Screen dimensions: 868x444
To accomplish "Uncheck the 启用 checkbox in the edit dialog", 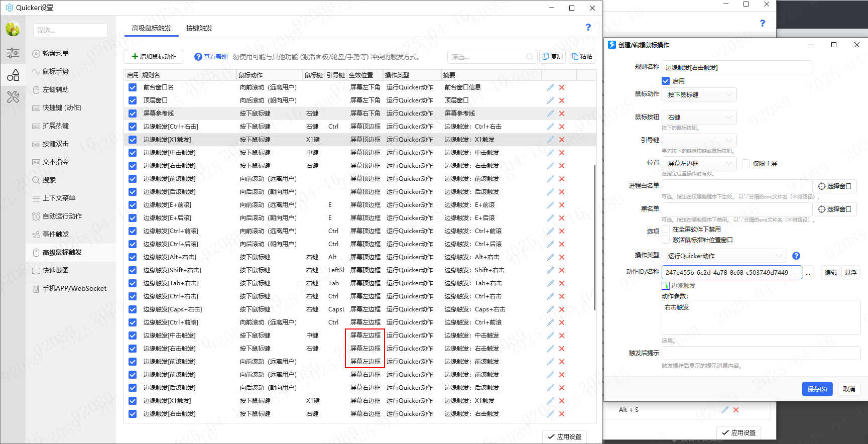I will coord(666,81).
